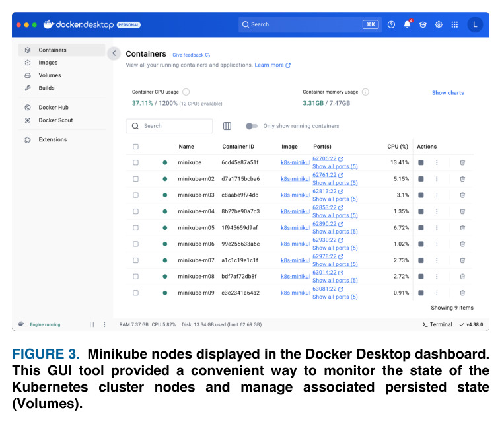Image resolution: width=504 pixels, height=422 pixels.
Task: Open the Learning center icon
Action: 423,24
